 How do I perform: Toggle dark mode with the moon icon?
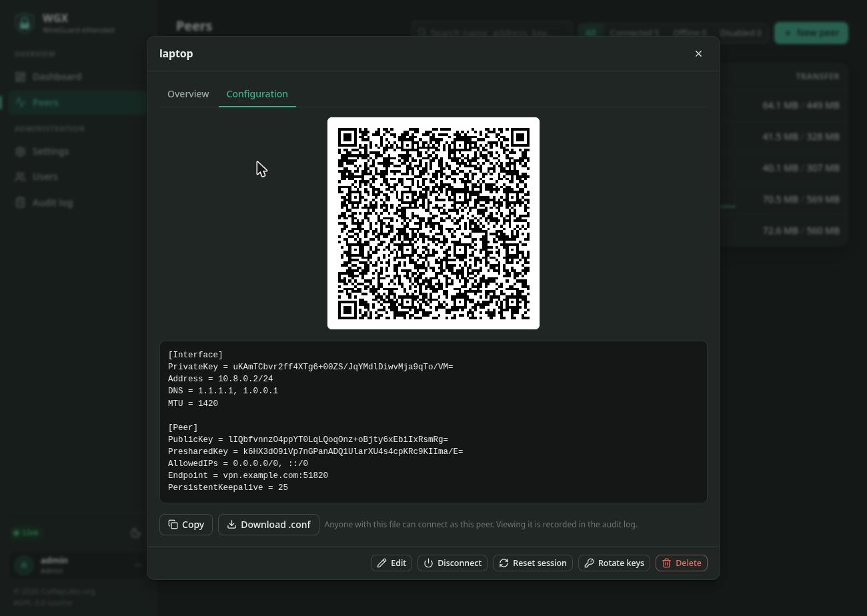point(135,533)
